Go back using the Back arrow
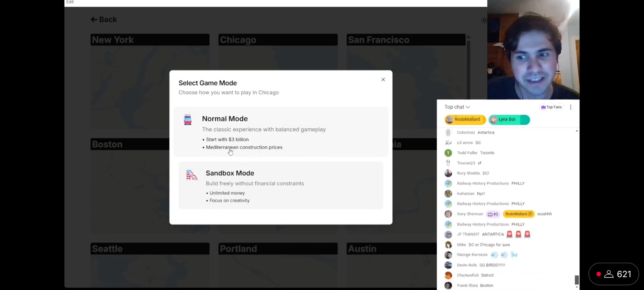The width and height of the screenshot is (644, 290). click(x=104, y=20)
